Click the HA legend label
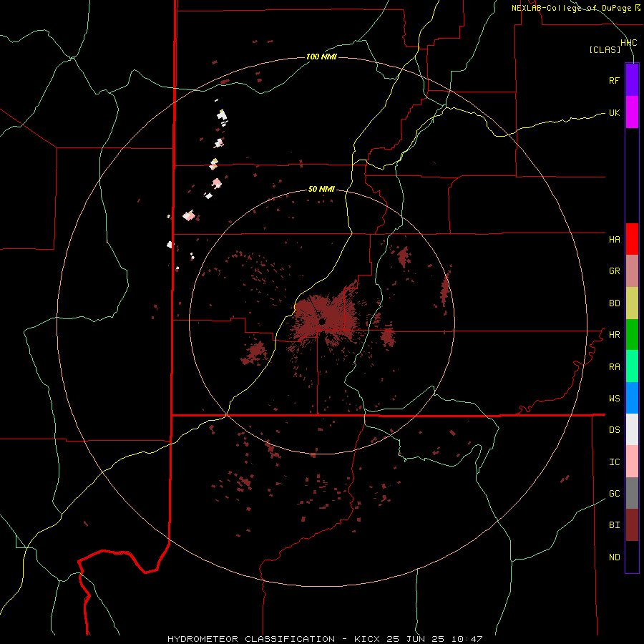 614,239
